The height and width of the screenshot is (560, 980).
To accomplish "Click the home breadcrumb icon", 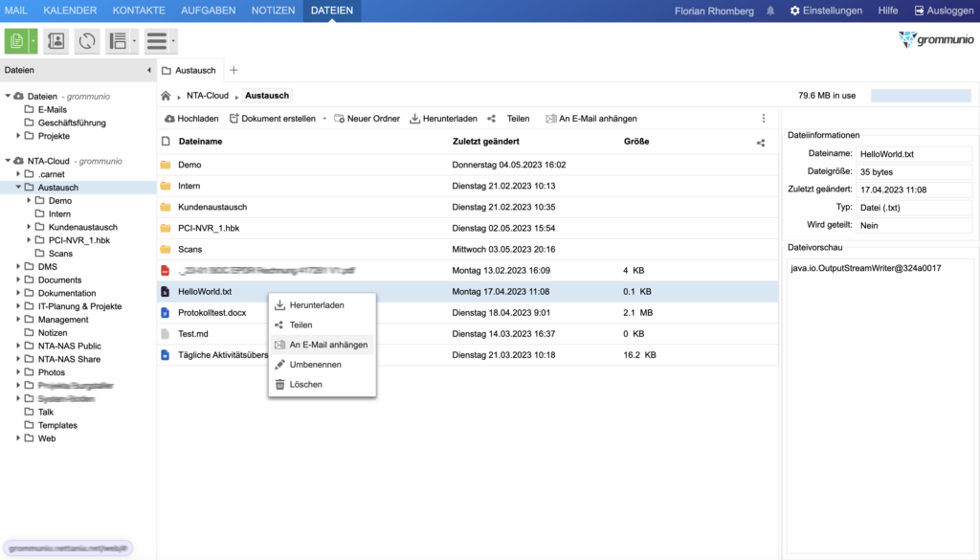I will 166,96.
